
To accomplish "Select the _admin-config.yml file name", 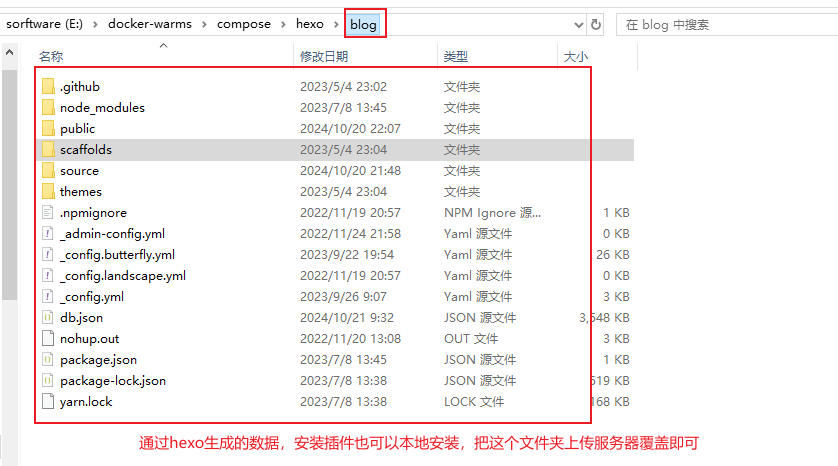I will [x=112, y=234].
